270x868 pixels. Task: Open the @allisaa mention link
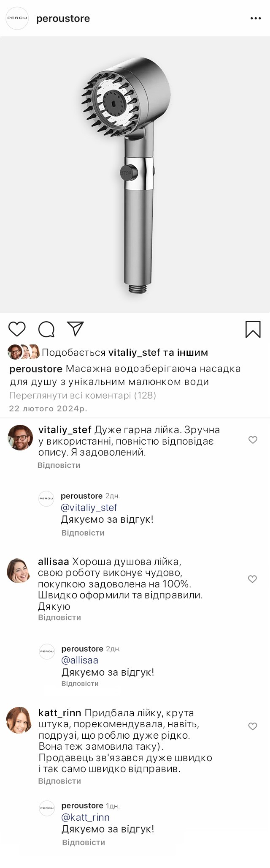point(80,660)
